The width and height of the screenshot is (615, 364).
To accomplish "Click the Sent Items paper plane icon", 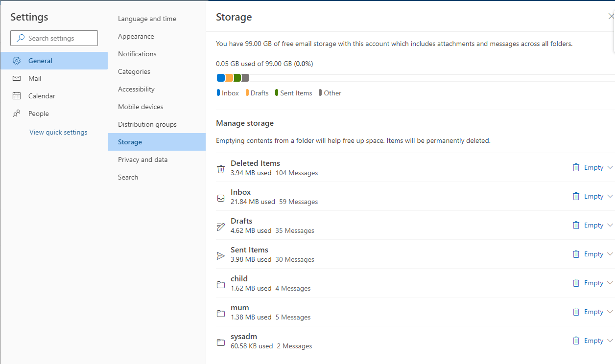I will pyautogui.click(x=221, y=255).
